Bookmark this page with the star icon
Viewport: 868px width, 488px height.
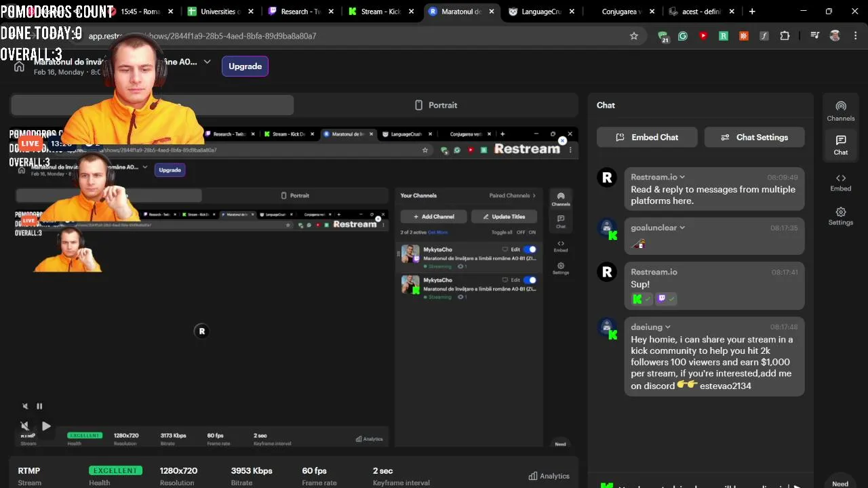tap(634, 36)
